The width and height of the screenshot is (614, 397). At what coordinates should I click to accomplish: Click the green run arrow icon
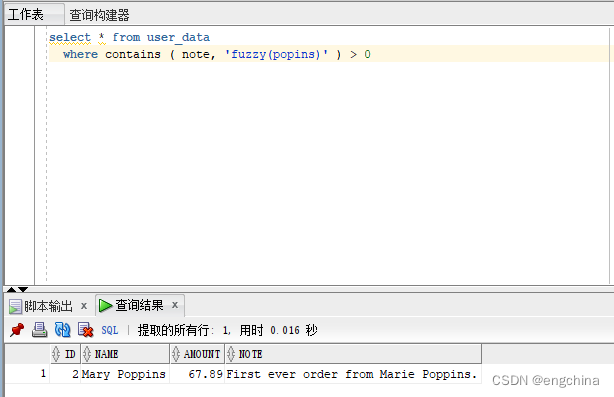click(x=105, y=305)
